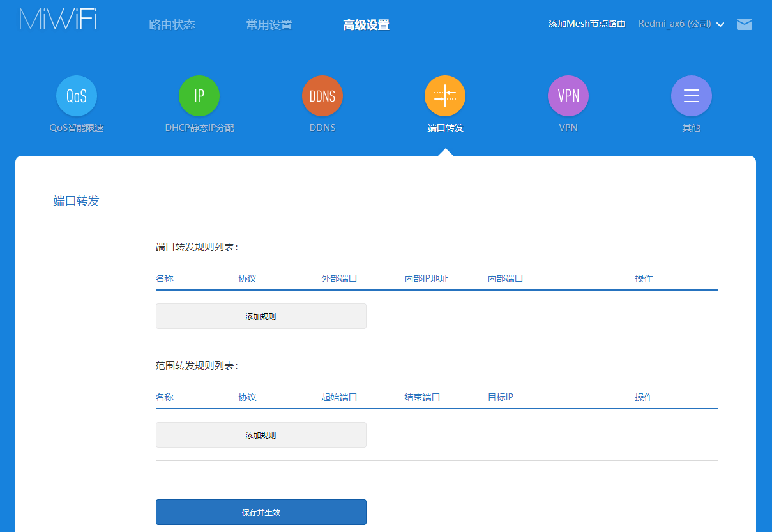
Task: Click the 名称 column header
Action: coord(164,278)
